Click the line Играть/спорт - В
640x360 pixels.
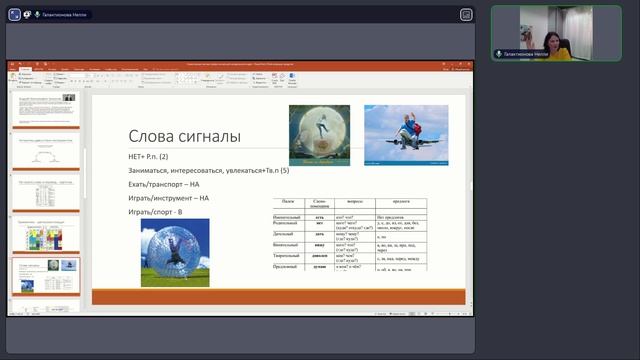click(x=155, y=212)
